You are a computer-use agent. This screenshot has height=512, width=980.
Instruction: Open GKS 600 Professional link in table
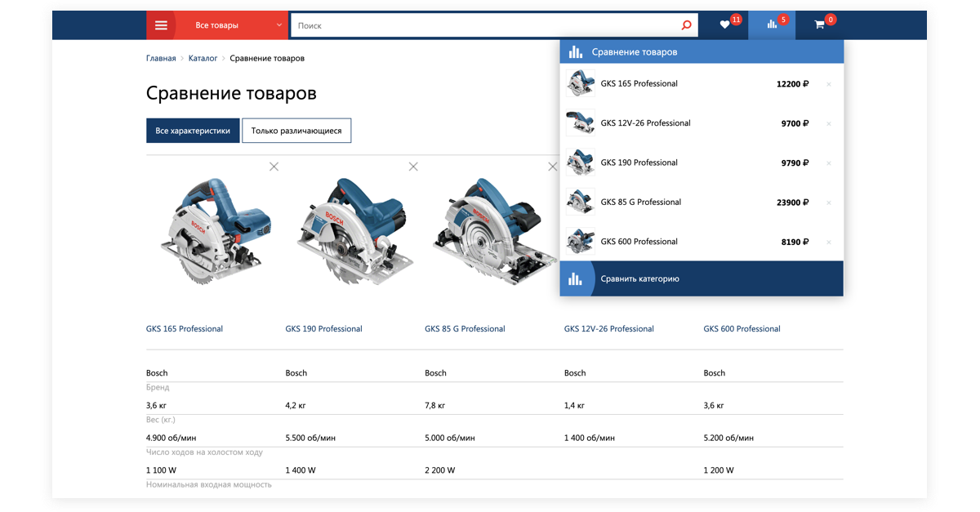click(x=742, y=329)
